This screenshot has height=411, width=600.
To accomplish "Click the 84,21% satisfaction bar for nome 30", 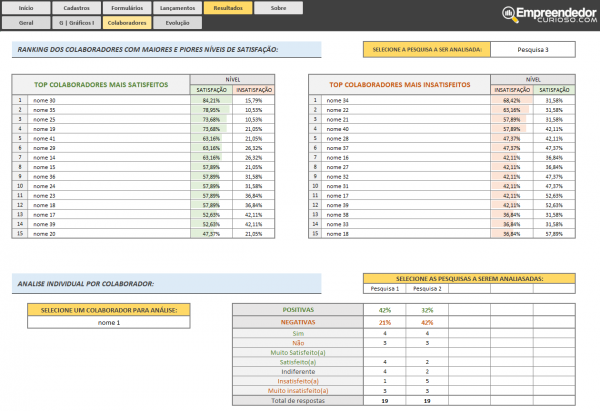I will pyautogui.click(x=211, y=100).
